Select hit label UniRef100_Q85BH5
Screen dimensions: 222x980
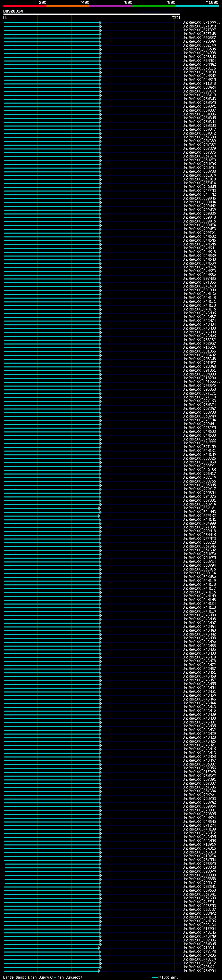199,485
